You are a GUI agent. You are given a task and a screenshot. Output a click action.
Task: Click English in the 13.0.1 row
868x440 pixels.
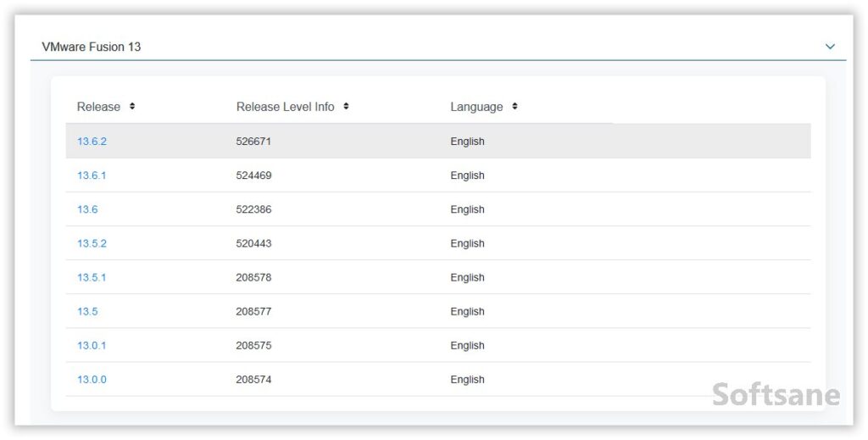pos(467,346)
